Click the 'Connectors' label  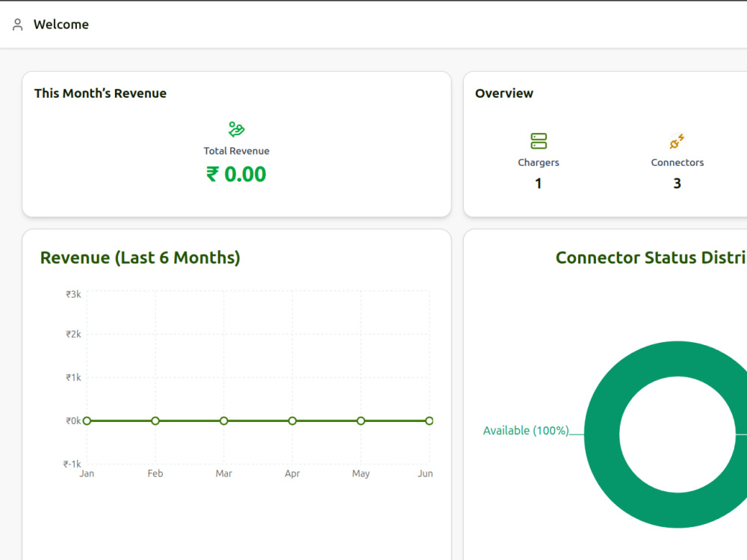coord(677,162)
